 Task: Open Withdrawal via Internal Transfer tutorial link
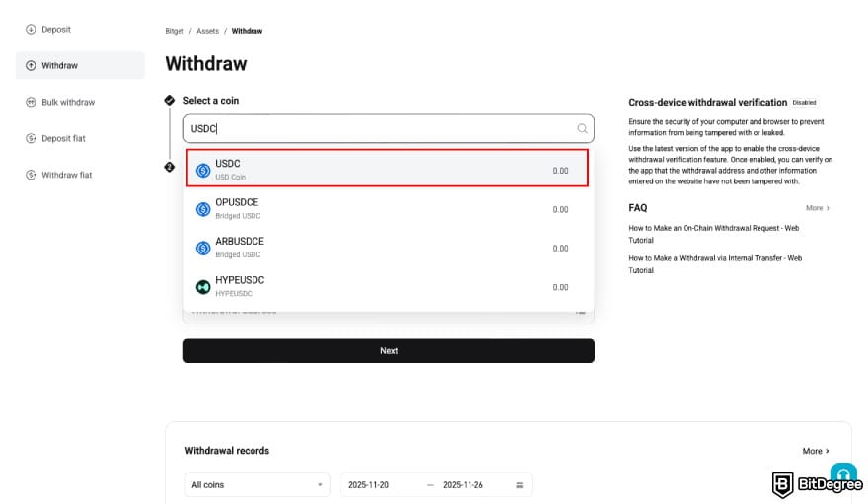(x=715, y=264)
